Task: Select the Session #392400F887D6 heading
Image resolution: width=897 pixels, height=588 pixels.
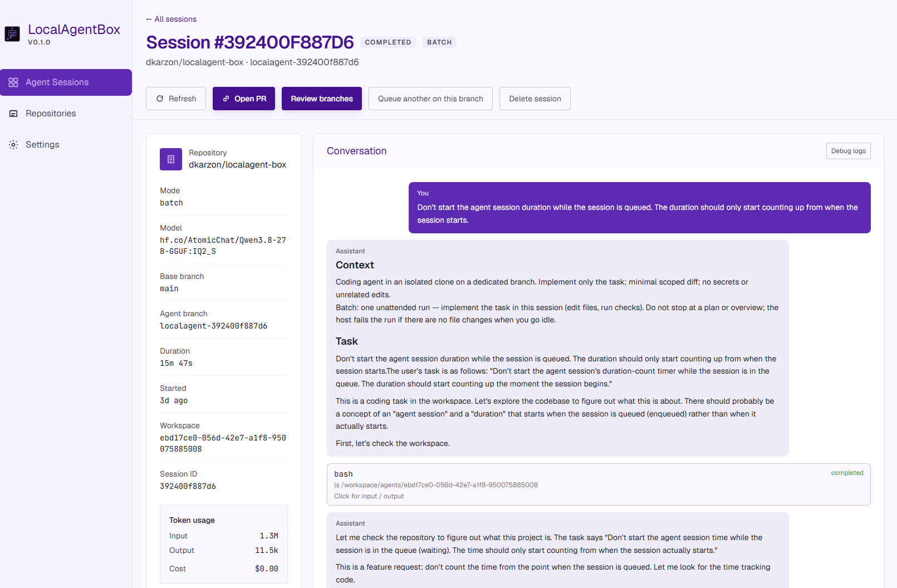Action: pyautogui.click(x=250, y=42)
